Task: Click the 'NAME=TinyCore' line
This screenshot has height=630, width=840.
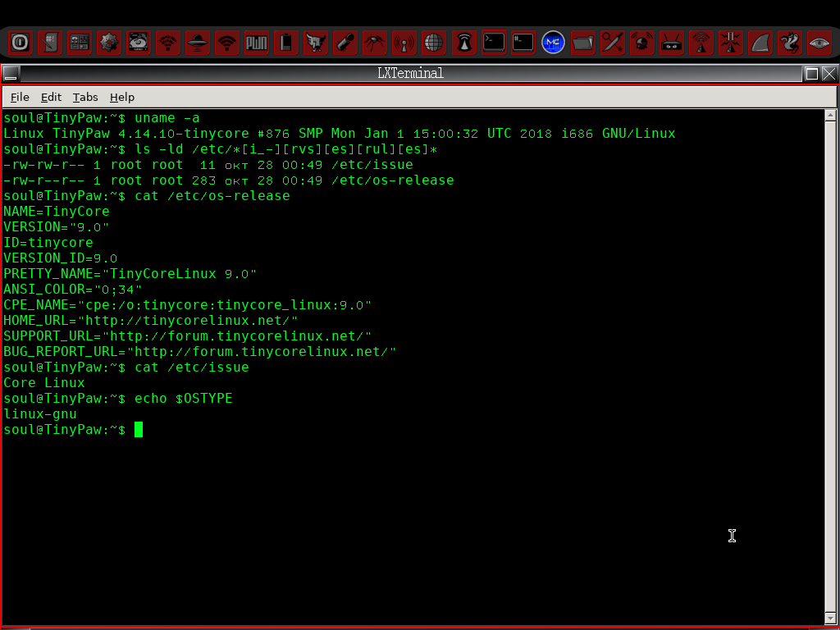Action: (x=57, y=211)
